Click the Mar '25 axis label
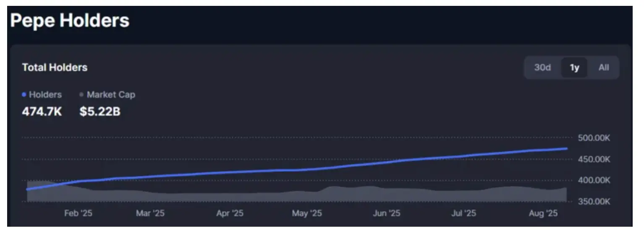This screenshot has width=644, height=233. coord(150,214)
